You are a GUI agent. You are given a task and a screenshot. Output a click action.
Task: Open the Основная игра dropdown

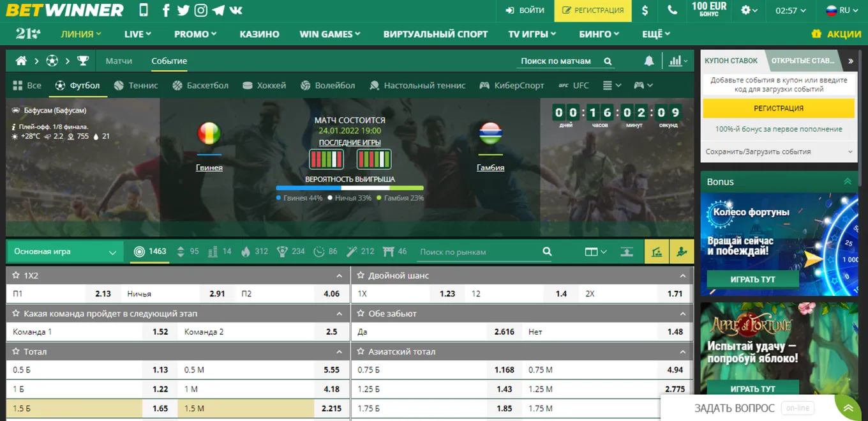point(65,252)
